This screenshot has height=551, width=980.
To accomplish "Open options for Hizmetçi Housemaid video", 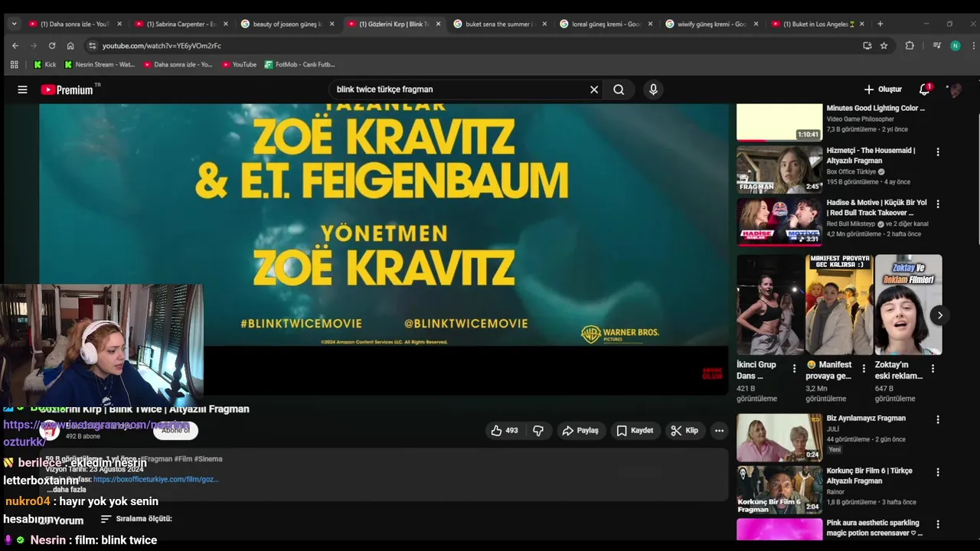I will 938,152.
